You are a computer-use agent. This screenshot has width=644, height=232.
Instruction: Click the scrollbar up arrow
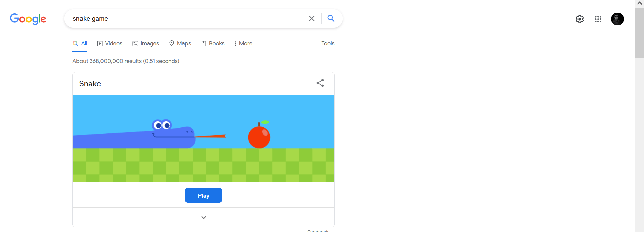pos(640,3)
